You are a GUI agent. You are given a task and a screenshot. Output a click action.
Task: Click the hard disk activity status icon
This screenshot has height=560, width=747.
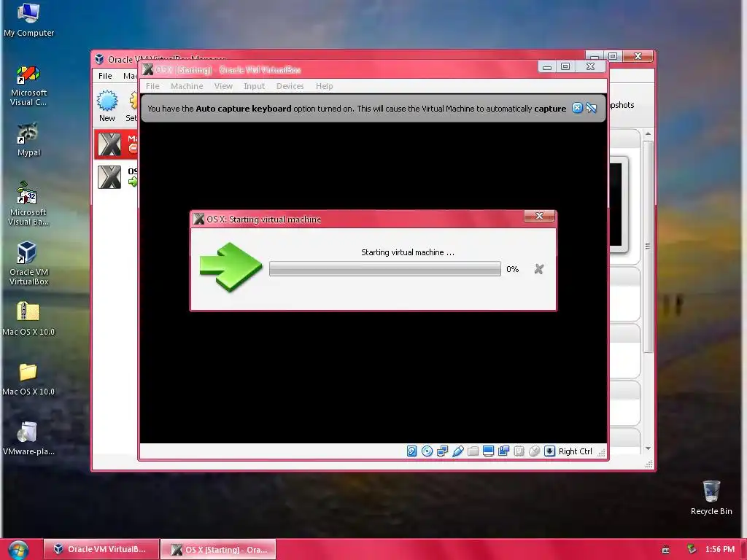click(411, 451)
